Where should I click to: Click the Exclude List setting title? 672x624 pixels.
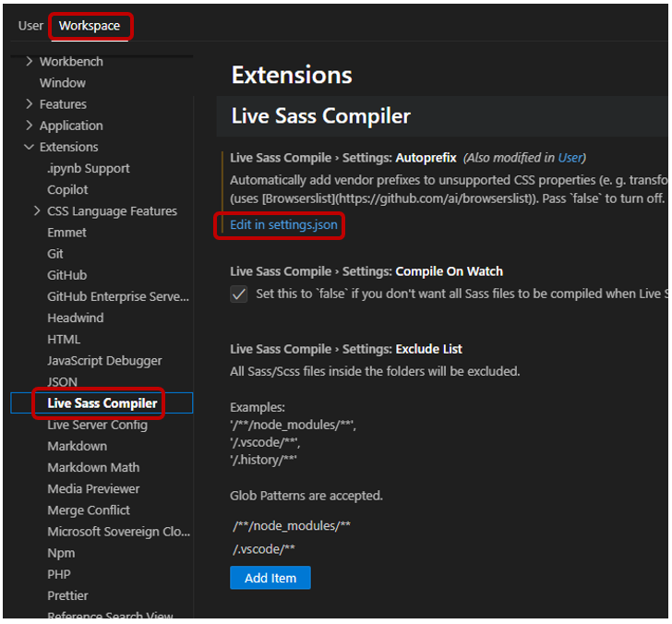click(346, 349)
